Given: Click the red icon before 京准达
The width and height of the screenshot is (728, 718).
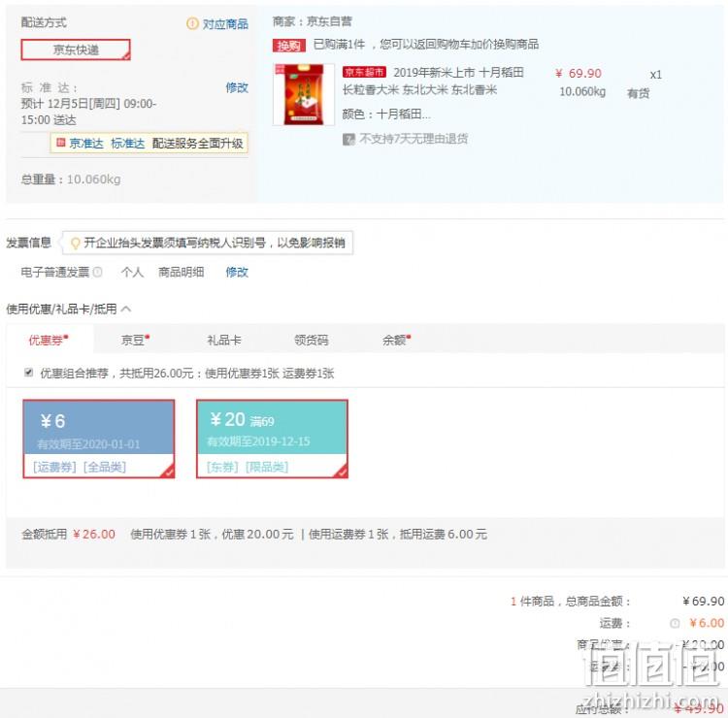Looking at the screenshot, I should 60,142.
